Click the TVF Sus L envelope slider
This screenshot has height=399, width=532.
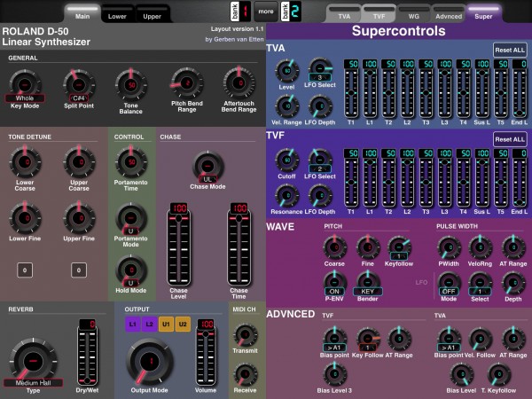pyautogui.click(x=481, y=178)
